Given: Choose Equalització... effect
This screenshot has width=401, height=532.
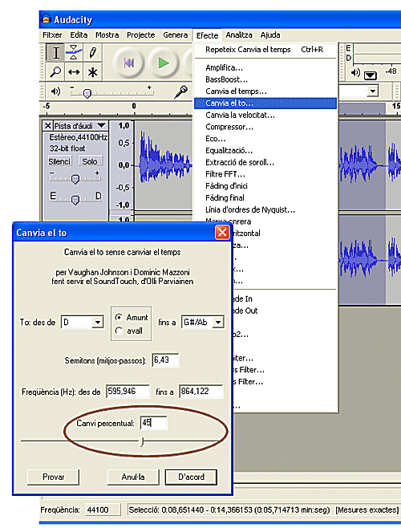Looking at the screenshot, I should pos(265,151).
